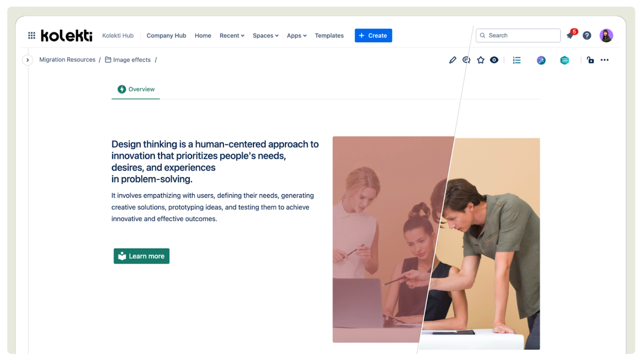This screenshot has width=644, height=362.
Task: Open the more actions ellipsis menu
Action: [x=604, y=60]
